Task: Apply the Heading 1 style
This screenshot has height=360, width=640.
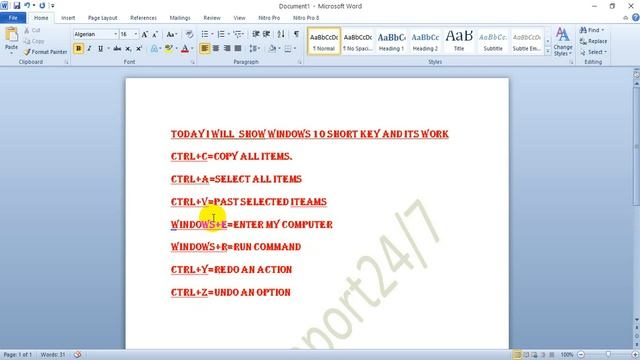Action: point(391,41)
